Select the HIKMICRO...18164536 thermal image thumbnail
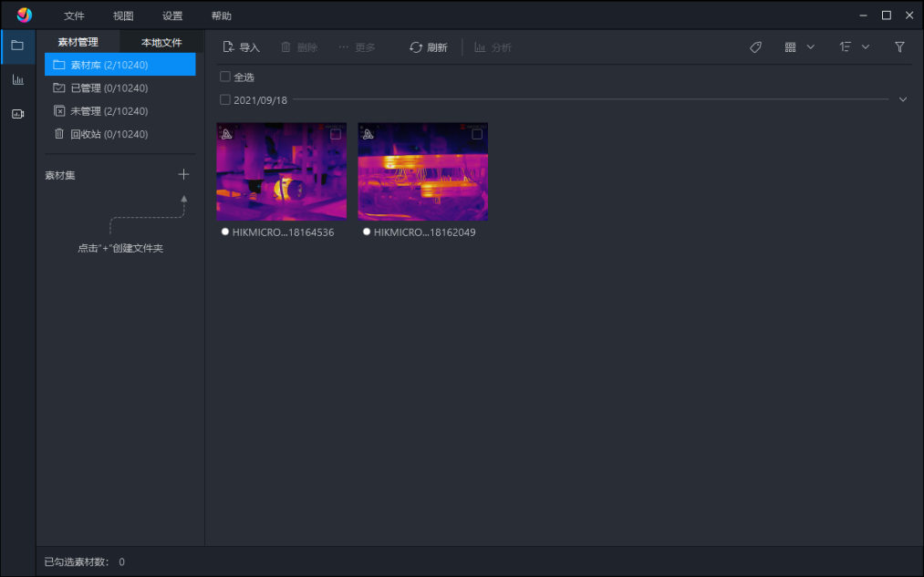The width and height of the screenshot is (924, 577). [x=282, y=171]
